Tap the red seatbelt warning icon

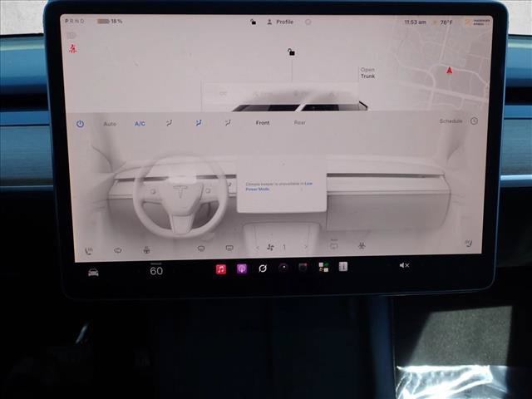pyautogui.click(x=72, y=49)
